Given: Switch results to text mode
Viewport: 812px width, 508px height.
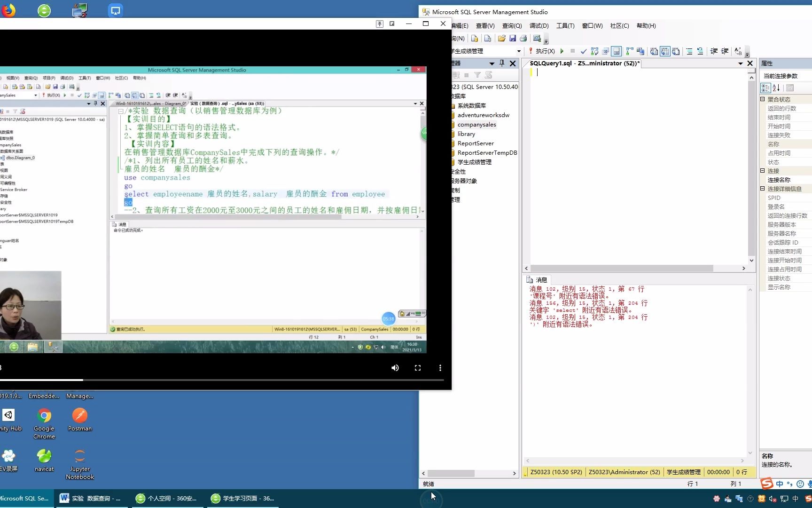Looking at the screenshot, I should [654, 51].
